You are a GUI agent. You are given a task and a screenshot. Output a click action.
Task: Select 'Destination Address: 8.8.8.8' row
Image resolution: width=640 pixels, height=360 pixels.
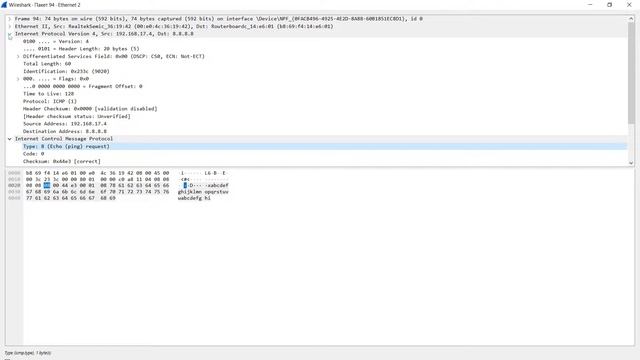coord(64,131)
